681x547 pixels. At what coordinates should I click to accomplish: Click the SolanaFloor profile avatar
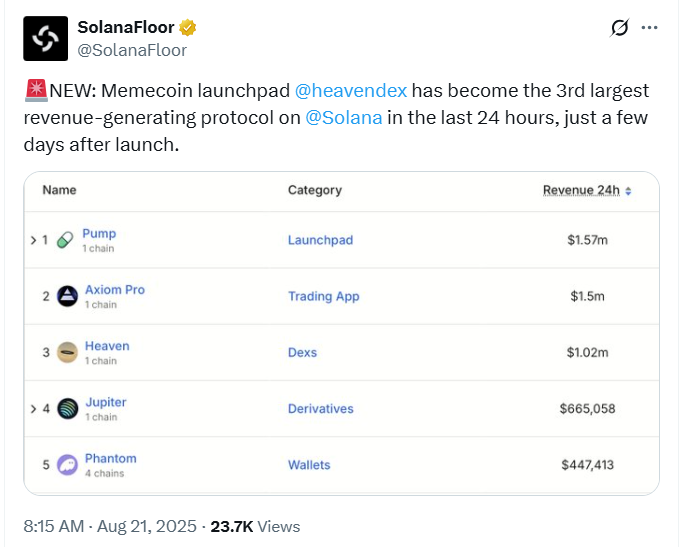45,38
